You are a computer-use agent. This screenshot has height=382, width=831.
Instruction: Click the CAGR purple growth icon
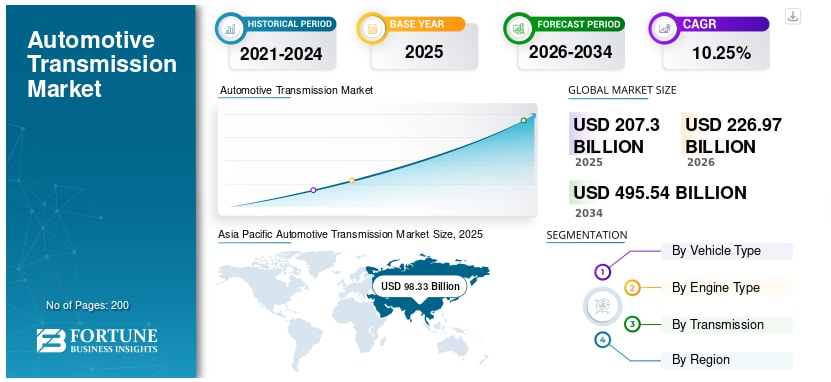point(664,28)
